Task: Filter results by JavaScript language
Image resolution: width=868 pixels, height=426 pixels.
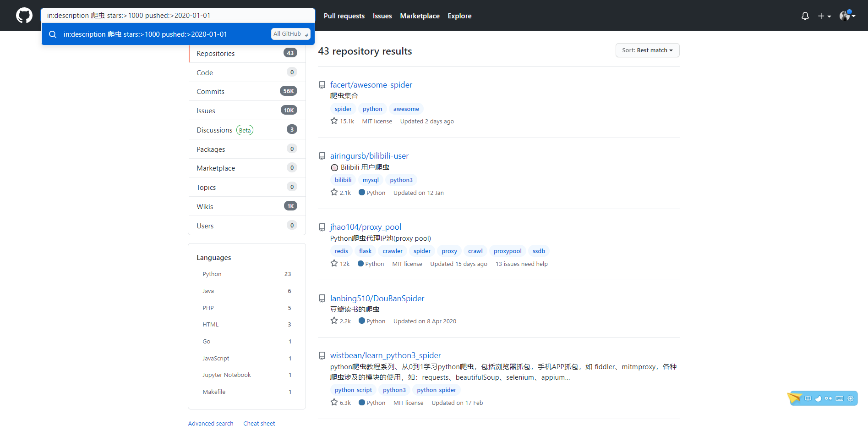Action: (x=247, y=359)
